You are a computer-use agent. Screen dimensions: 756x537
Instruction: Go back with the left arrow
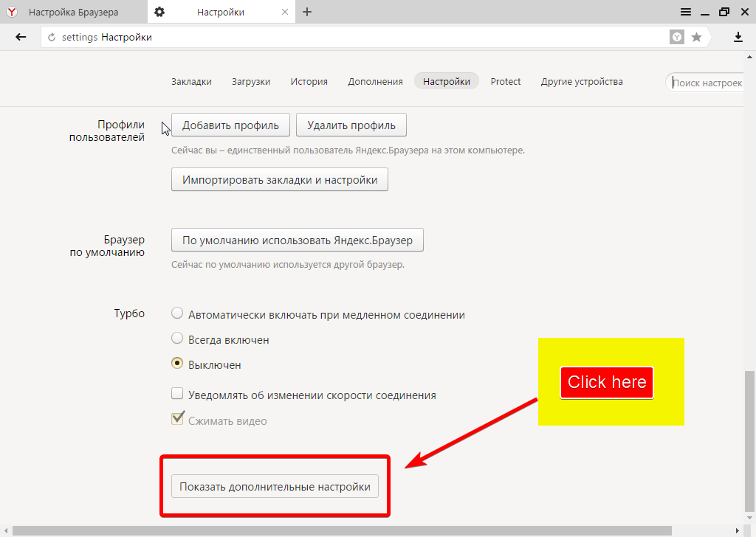point(21,37)
